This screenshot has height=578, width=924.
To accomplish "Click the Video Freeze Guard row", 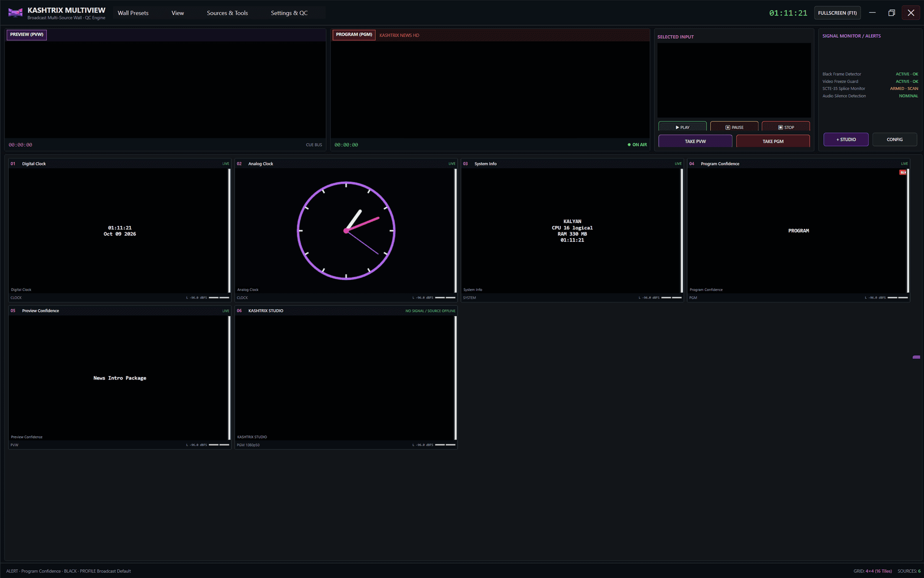I will click(x=870, y=81).
